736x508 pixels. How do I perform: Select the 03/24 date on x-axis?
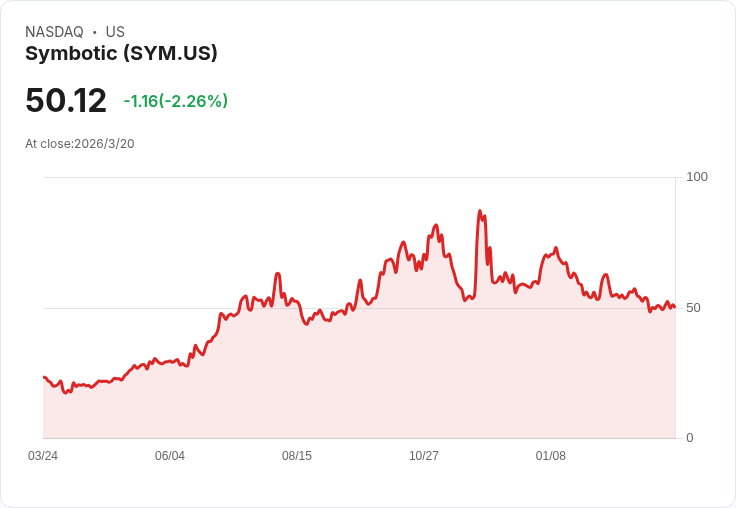click(x=43, y=456)
